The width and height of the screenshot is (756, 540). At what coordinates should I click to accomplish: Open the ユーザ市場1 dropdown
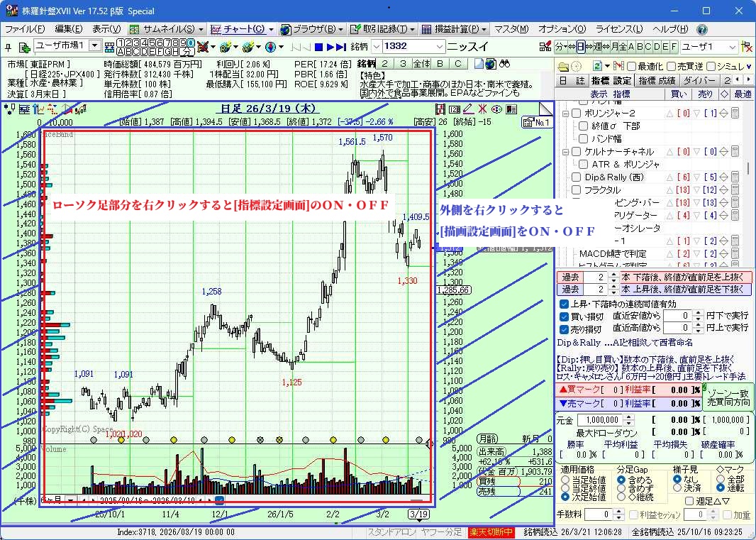(95, 46)
